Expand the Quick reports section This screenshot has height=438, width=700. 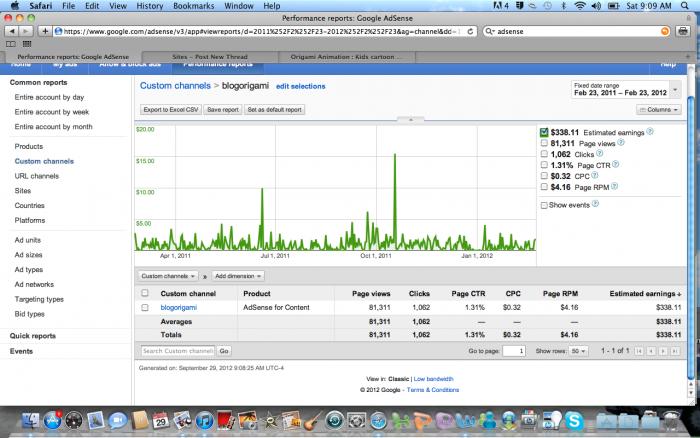point(33,336)
